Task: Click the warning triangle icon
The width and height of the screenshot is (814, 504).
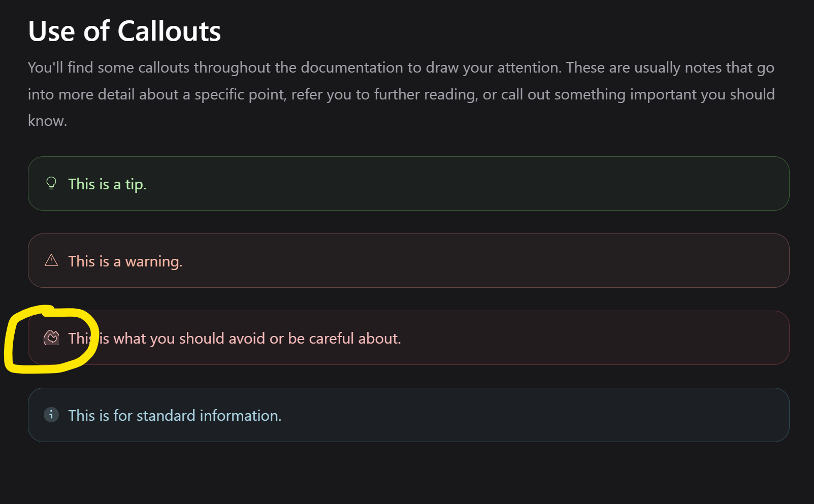Action: coord(51,260)
